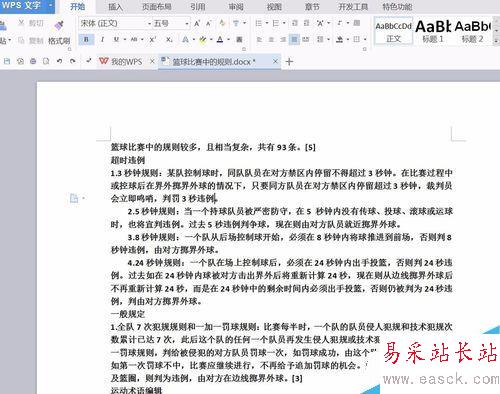Click the undo arrow

59,61
